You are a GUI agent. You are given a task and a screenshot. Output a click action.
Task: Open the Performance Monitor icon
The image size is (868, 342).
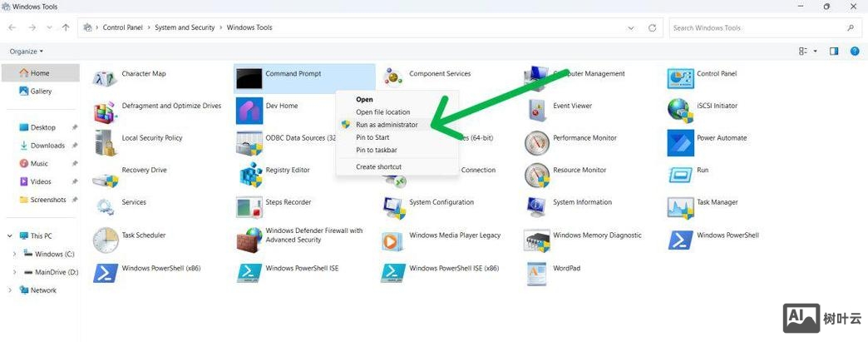pos(537,142)
